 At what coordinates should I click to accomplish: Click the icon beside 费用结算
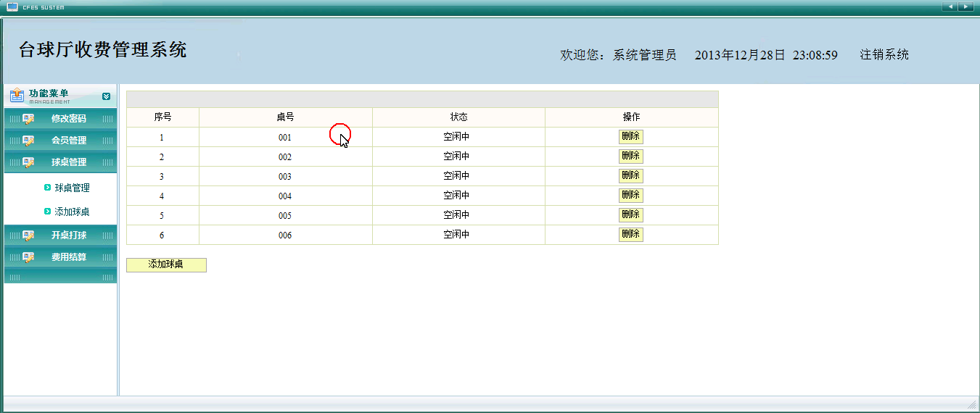tap(28, 257)
